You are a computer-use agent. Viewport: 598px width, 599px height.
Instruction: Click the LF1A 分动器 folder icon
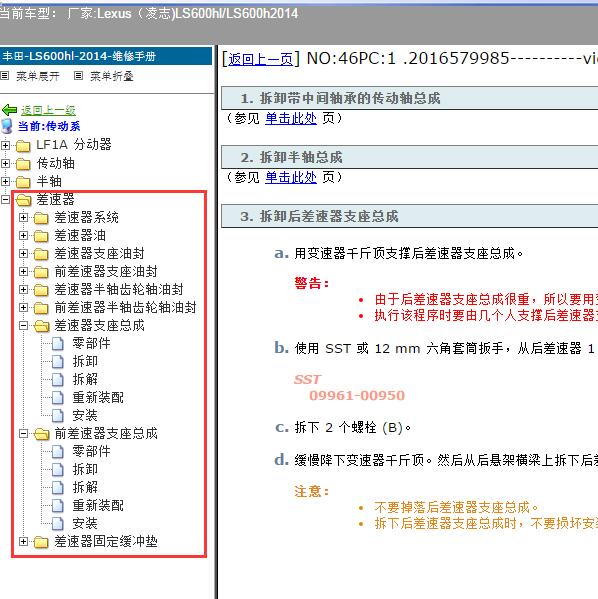click(x=23, y=146)
